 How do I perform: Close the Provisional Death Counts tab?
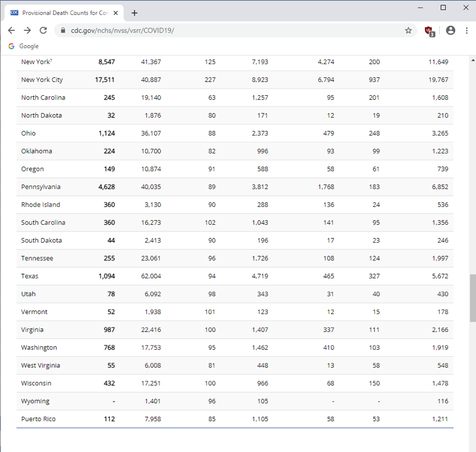115,13
